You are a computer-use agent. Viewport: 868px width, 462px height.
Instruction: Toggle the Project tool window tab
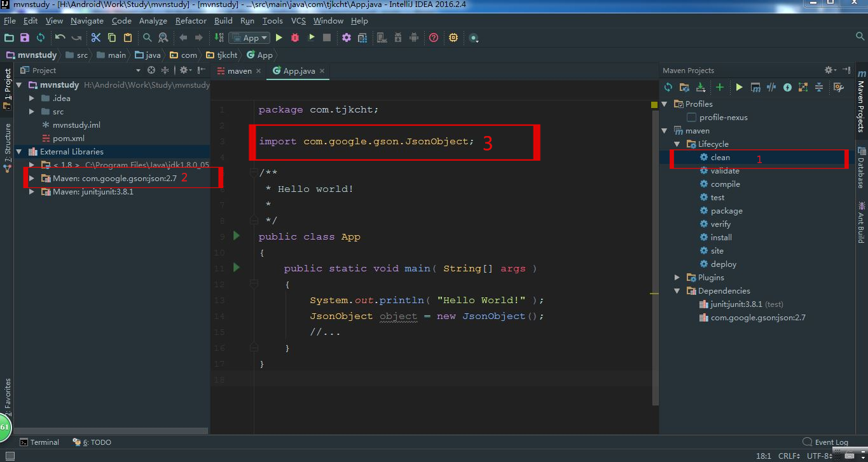(x=7, y=89)
